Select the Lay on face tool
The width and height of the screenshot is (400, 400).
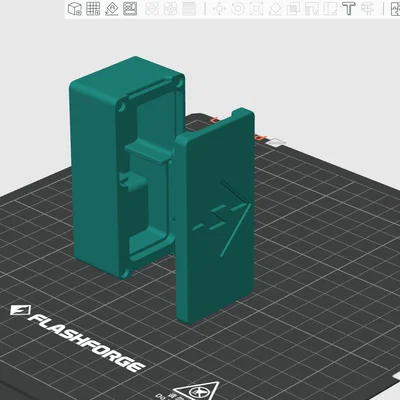[275, 9]
